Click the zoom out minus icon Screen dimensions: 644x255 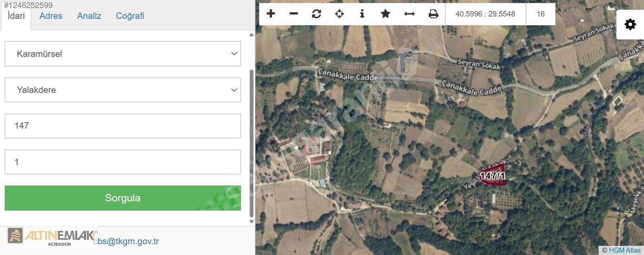[x=293, y=14]
